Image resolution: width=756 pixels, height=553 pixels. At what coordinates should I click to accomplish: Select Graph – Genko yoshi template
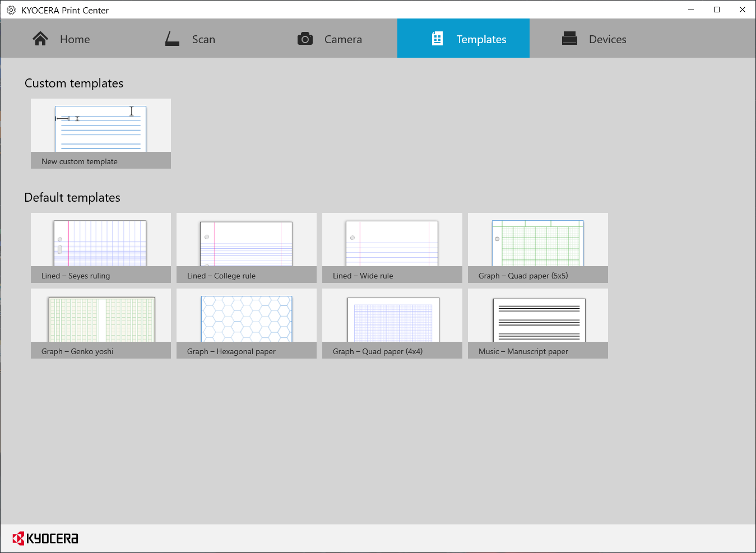pos(101,323)
